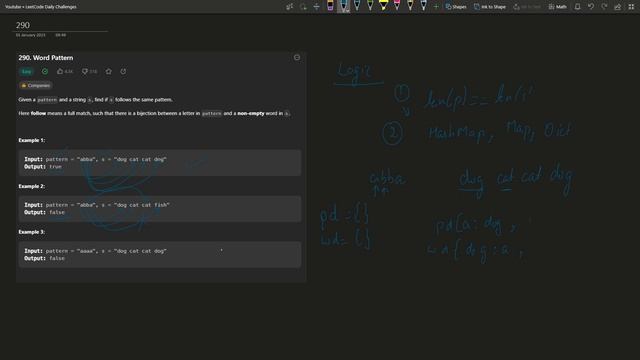Select the object select or type text tool
The height and width of the screenshot is (360, 640).
289,7
